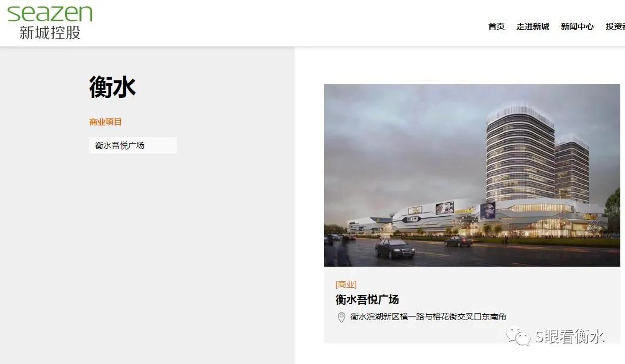
Task: Open the 衡水吾悦广场 building image
Action: pyautogui.click(x=472, y=175)
